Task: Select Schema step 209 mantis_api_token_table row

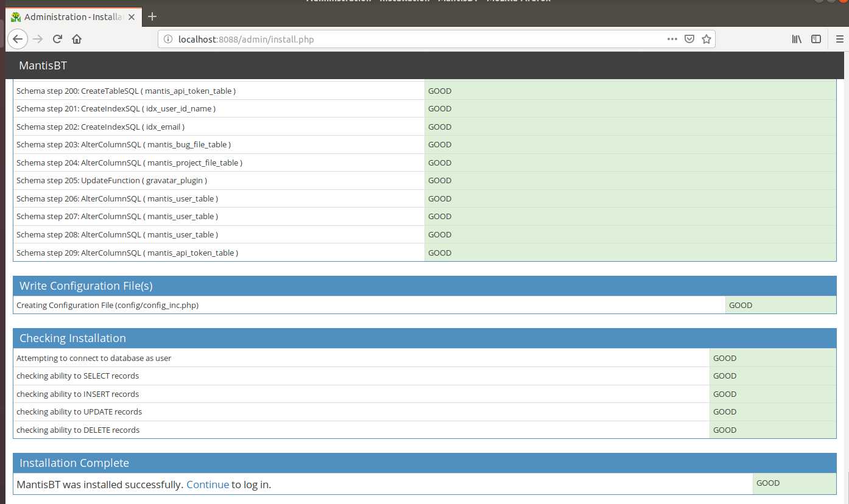Action: click(424, 253)
